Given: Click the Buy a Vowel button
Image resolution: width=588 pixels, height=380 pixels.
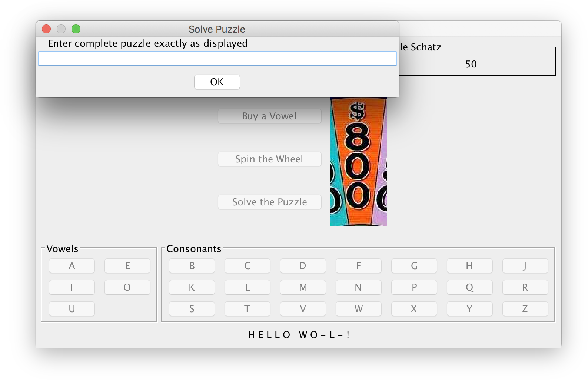Looking at the screenshot, I should 269,116.
